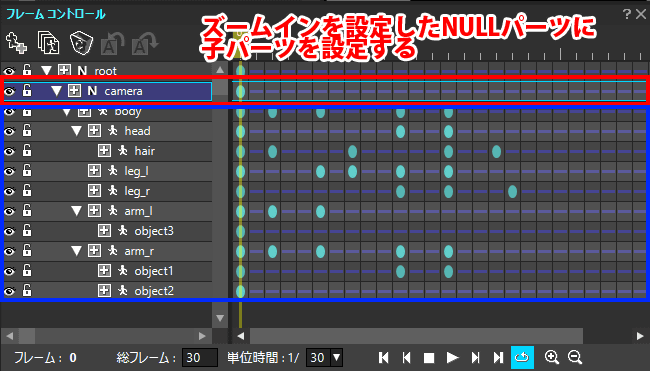This screenshot has height=371, width=650.
Task: Hide the hair part with eye icon
Action: (9, 151)
